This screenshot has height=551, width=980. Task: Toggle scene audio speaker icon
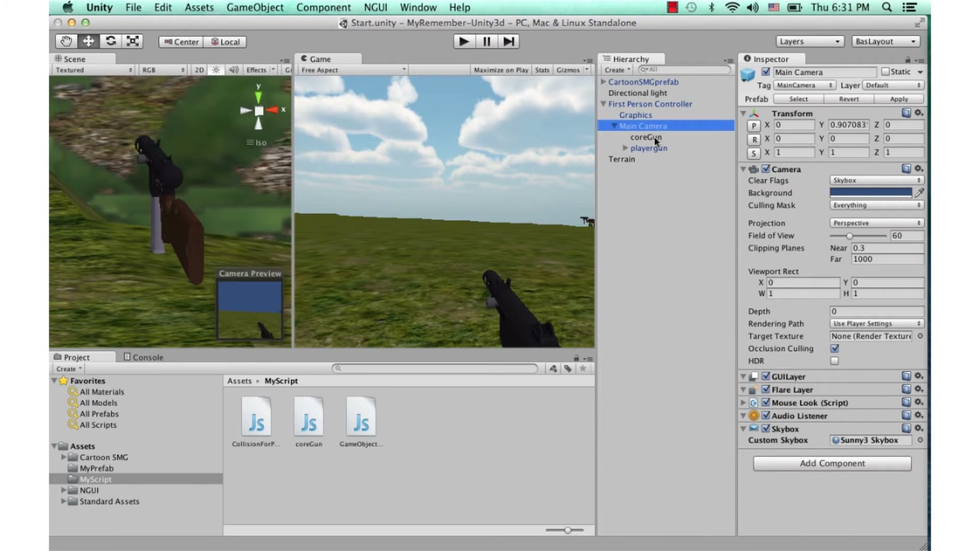[x=233, y=70]
